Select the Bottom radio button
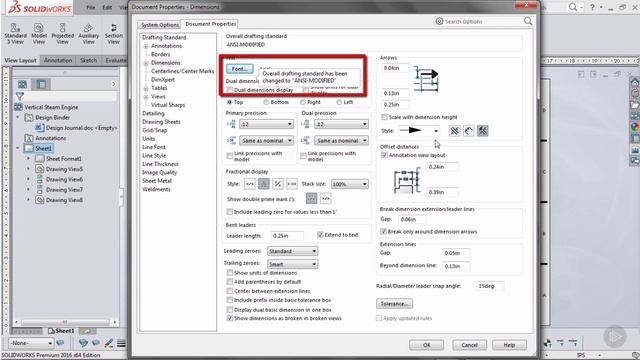Screen dimensions: 640x360 [x=266, y=102]
